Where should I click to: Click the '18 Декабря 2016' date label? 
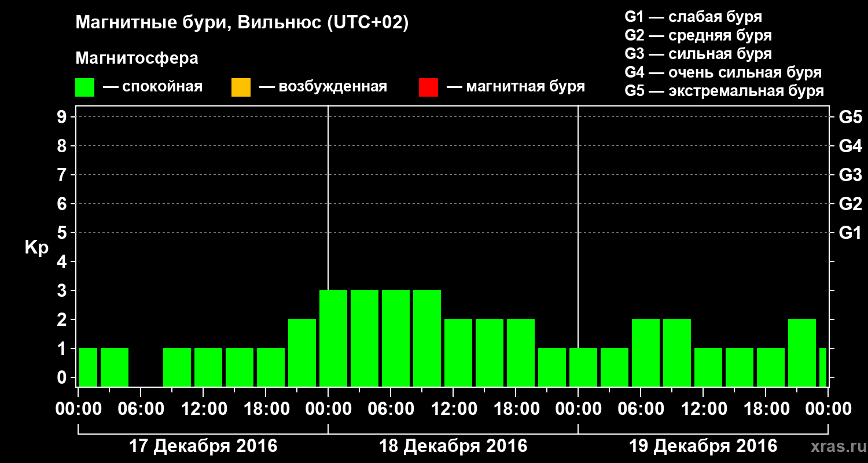tap(453, 446)
